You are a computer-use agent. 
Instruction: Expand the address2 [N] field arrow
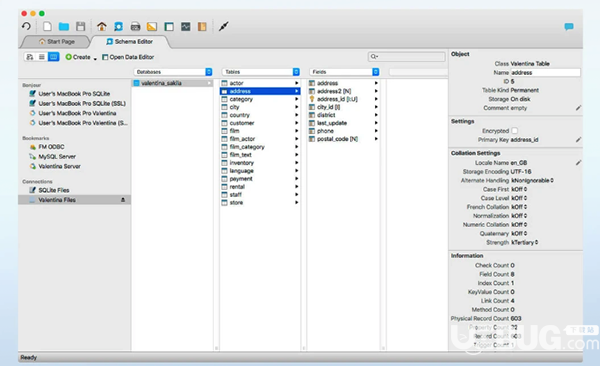[376, 91]
